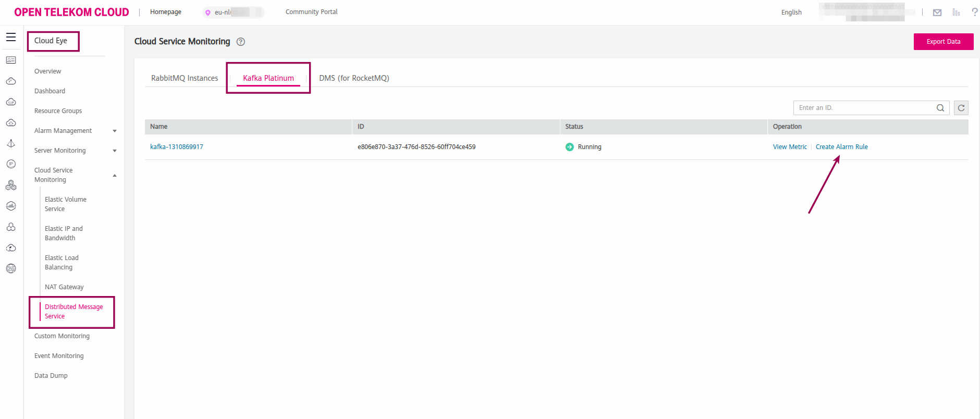Click the Export Data button
Image resolution: width=980 pixels, height=419 pixels.
point(943,42)
